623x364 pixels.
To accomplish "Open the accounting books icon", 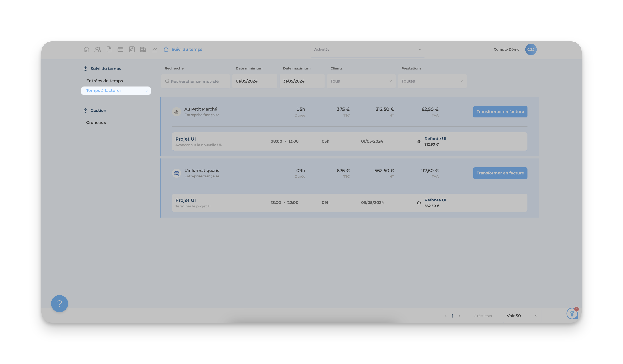I will (143, 49).
